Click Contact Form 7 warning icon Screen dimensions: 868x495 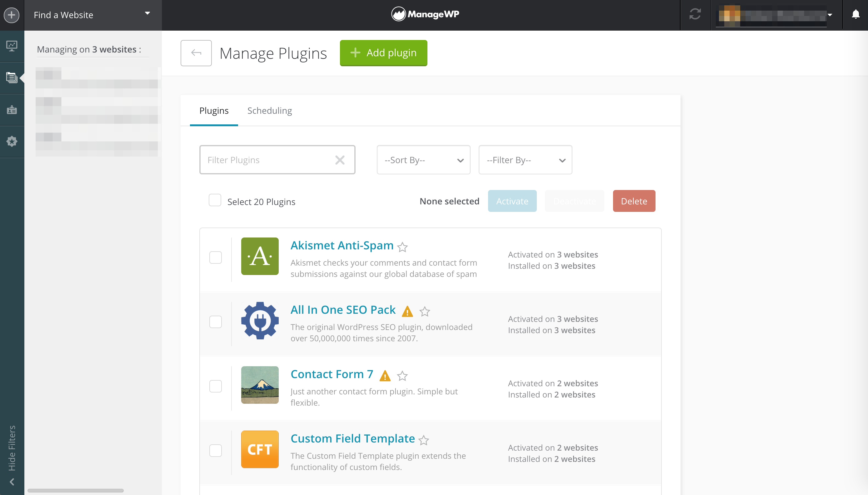pos(385,376)
